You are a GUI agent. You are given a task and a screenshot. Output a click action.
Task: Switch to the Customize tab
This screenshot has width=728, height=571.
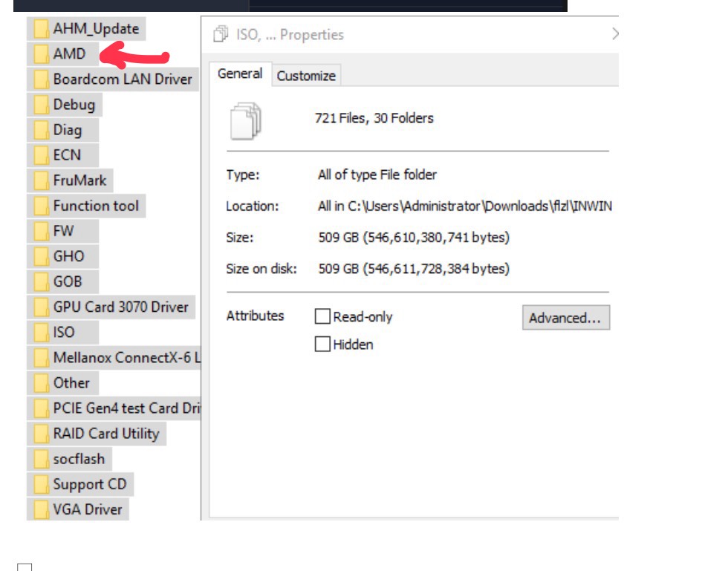306,76
